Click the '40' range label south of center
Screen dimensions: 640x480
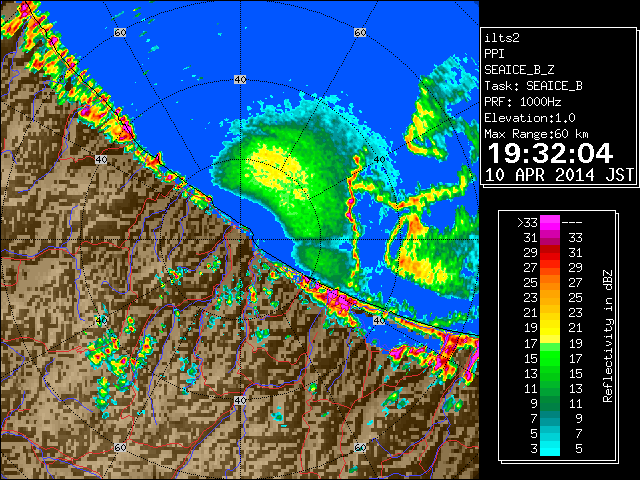[240, 400]
